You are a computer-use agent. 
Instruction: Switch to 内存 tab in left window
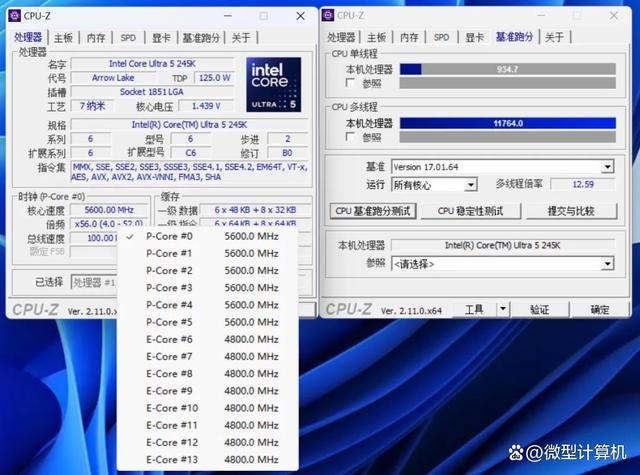pyautogui.click(x=95, y=38)
